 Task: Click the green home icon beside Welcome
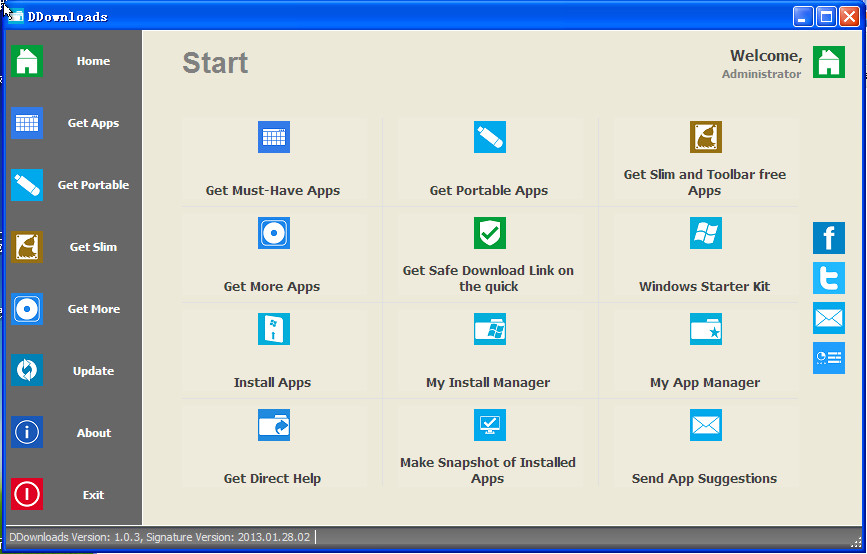point(829,62)
